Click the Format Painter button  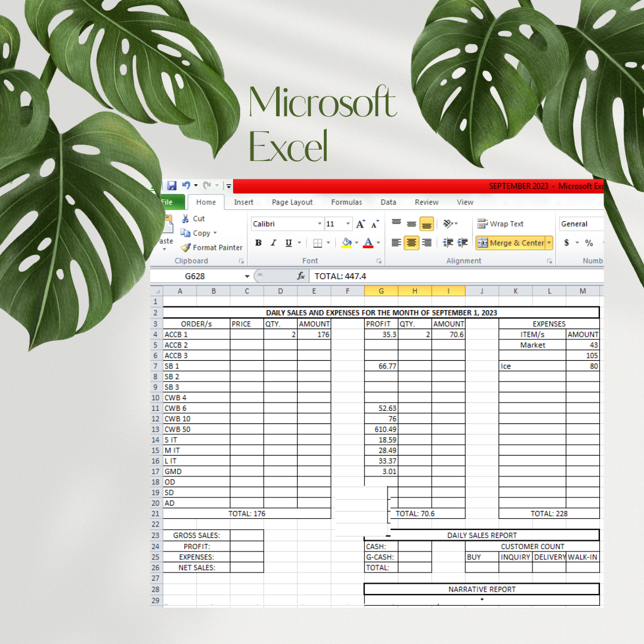point(212,247)
